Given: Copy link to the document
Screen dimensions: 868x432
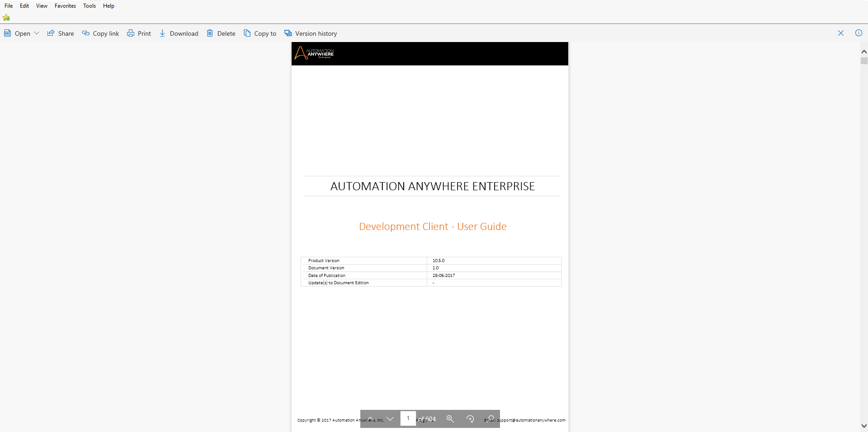Looking at the screenshot, I should tap(100, 33).
